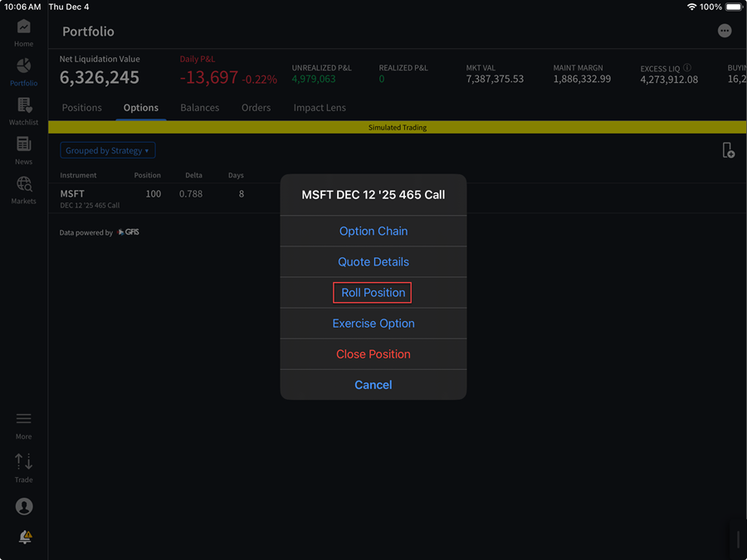747x560 pixels.
Task: Expand the Grouped by Strategy dropdown
Action: click(108, 151)
